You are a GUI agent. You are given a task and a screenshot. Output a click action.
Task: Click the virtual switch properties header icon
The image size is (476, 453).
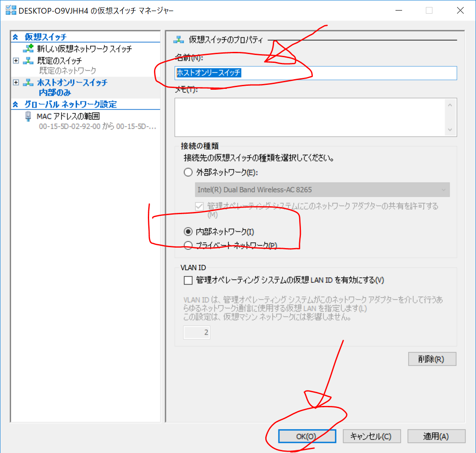(178, 40)
